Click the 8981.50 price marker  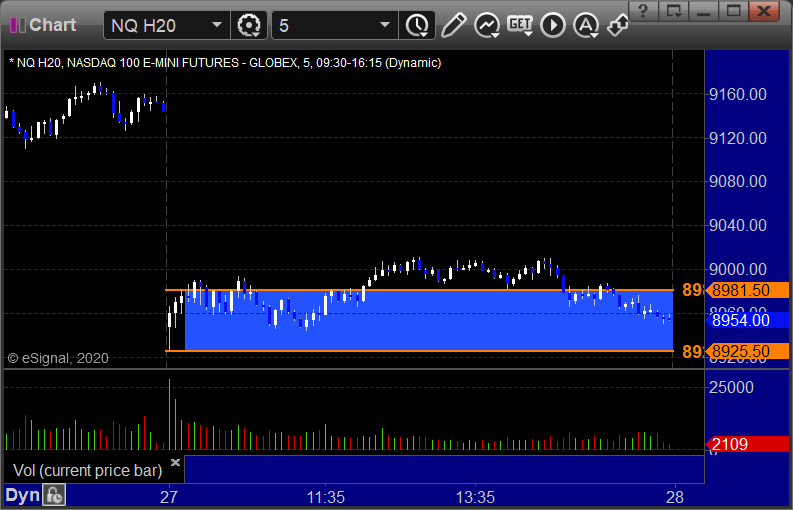(x=748, y=290)
